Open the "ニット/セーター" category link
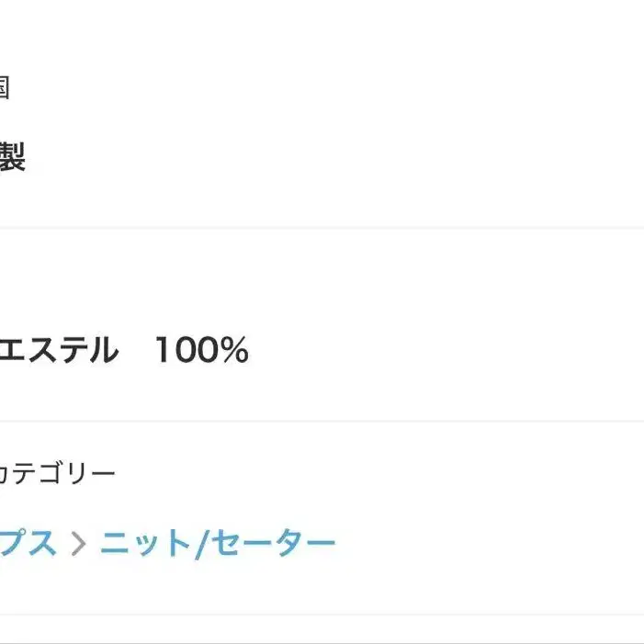The height and width of the screenshot is (644, 644). tap(218, 544)
